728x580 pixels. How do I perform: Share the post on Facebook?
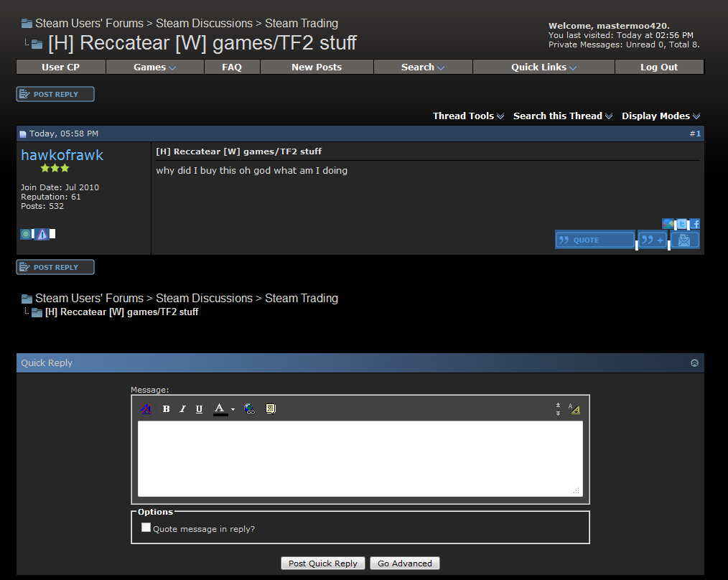695,224
